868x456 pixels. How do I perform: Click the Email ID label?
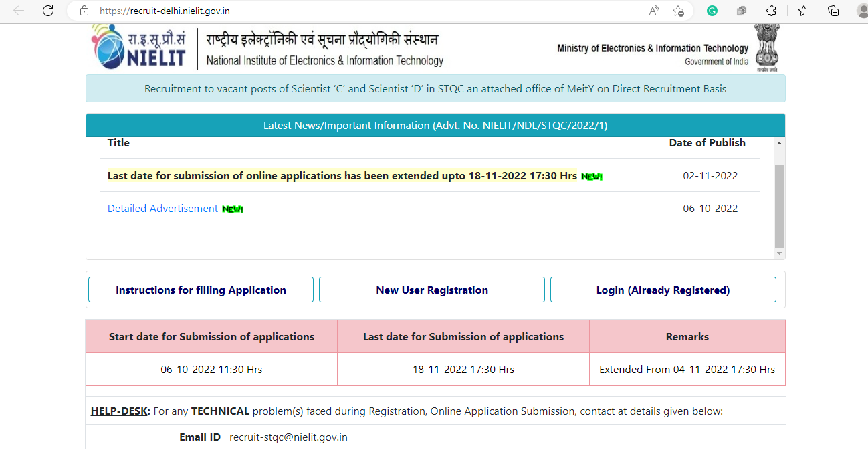(x=200, y=437)
